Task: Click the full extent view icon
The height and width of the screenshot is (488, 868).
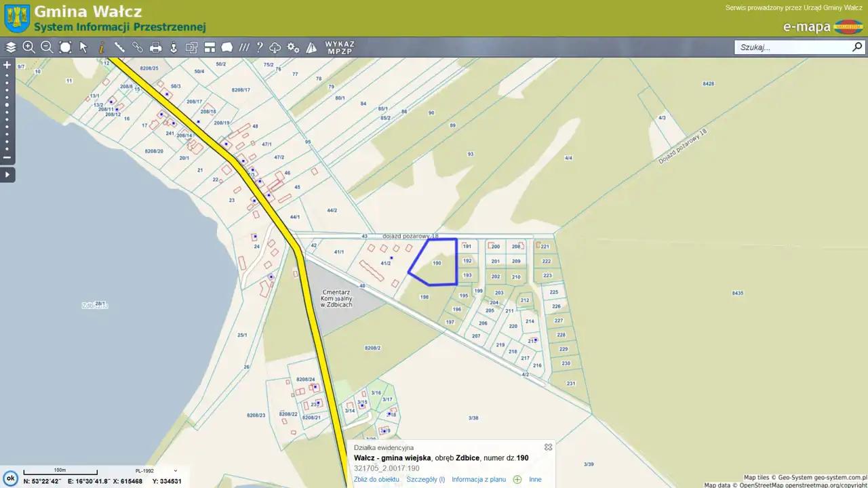Action: coord(65,47)
